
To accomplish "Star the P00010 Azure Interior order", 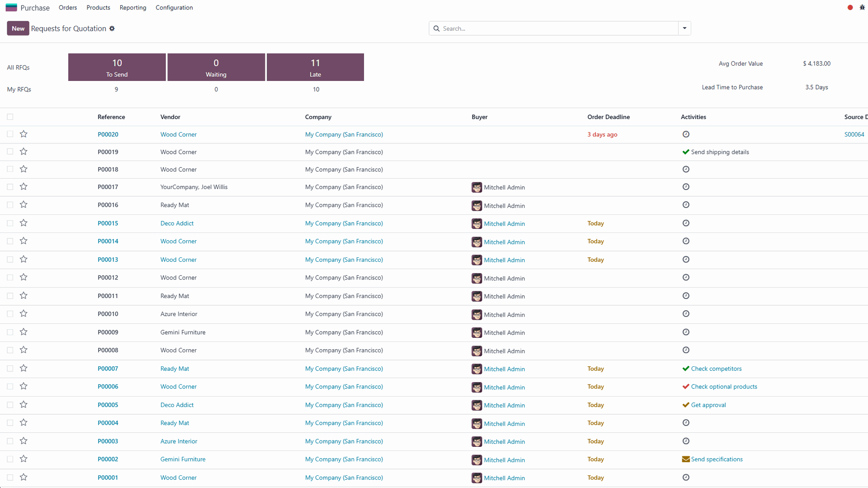I will point(24,314).
